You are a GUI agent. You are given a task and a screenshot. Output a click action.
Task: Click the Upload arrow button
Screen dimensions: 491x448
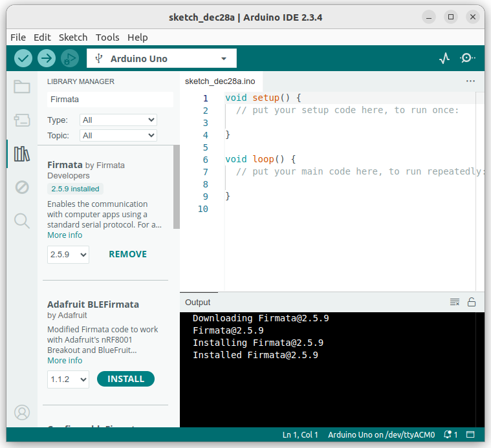[47, 58]
